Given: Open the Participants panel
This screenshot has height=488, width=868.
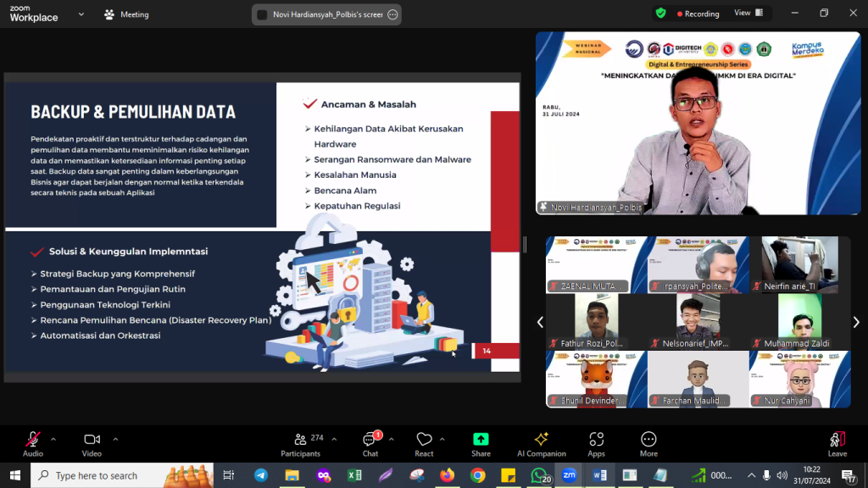Looking at the screenshot, I should 301,443.
